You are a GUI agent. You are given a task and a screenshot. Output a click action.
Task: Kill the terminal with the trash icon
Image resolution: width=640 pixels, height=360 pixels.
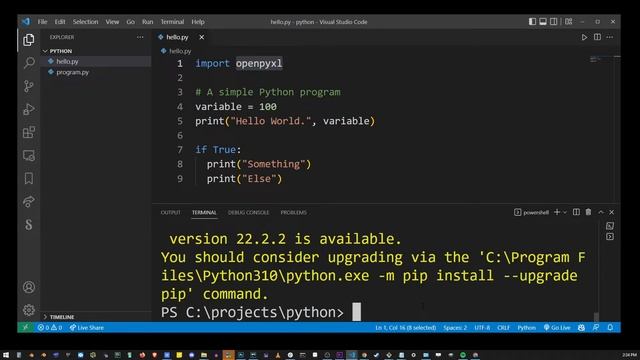click(x=588, y=212)
